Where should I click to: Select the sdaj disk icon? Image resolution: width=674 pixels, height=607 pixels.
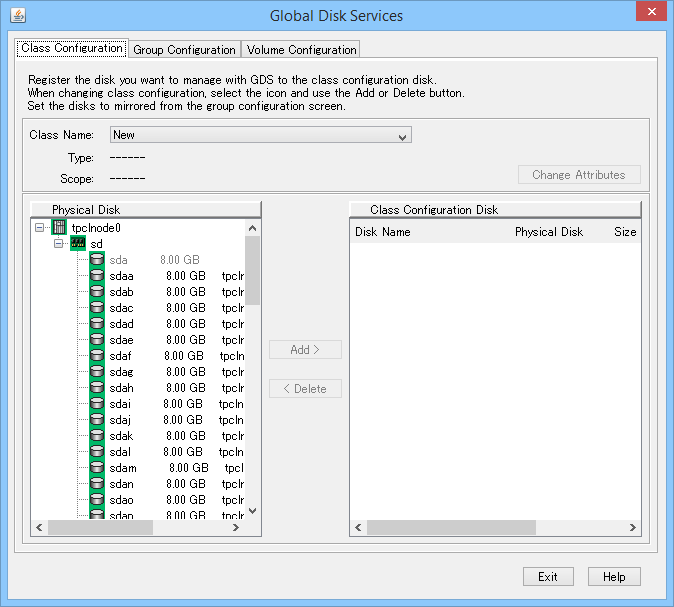tap(97, 419)
